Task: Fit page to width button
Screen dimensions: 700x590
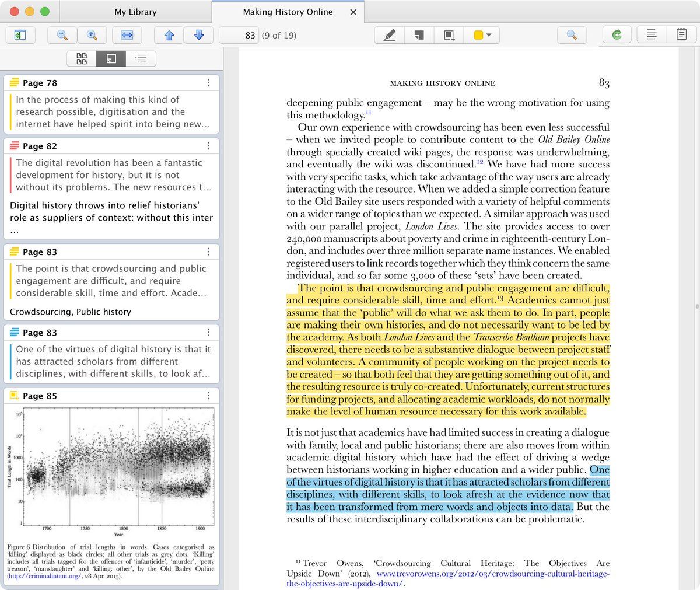Action: click(127, 35)
